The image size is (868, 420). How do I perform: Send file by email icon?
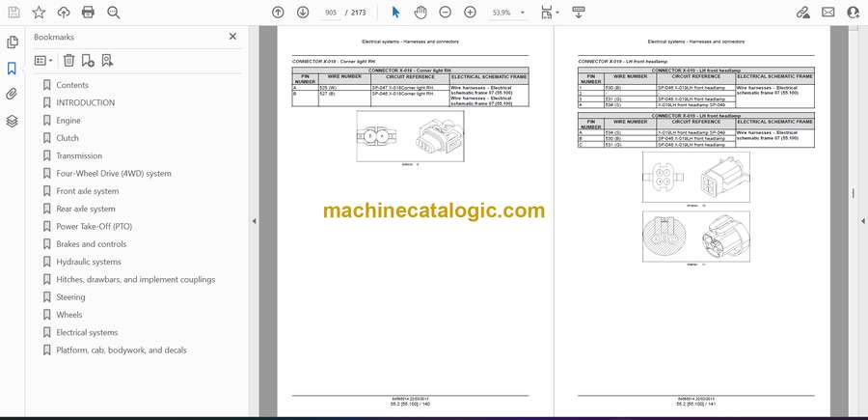828,13
